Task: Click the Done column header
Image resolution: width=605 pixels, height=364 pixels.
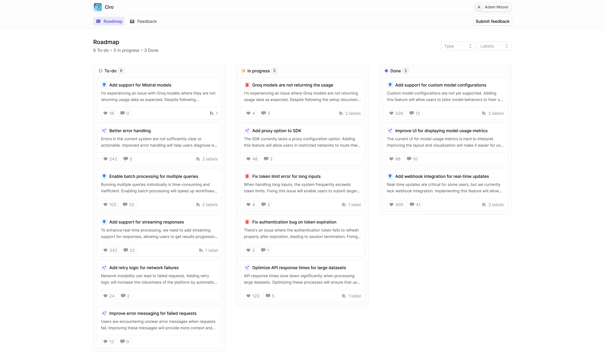Action: click(x=396, y=71)
